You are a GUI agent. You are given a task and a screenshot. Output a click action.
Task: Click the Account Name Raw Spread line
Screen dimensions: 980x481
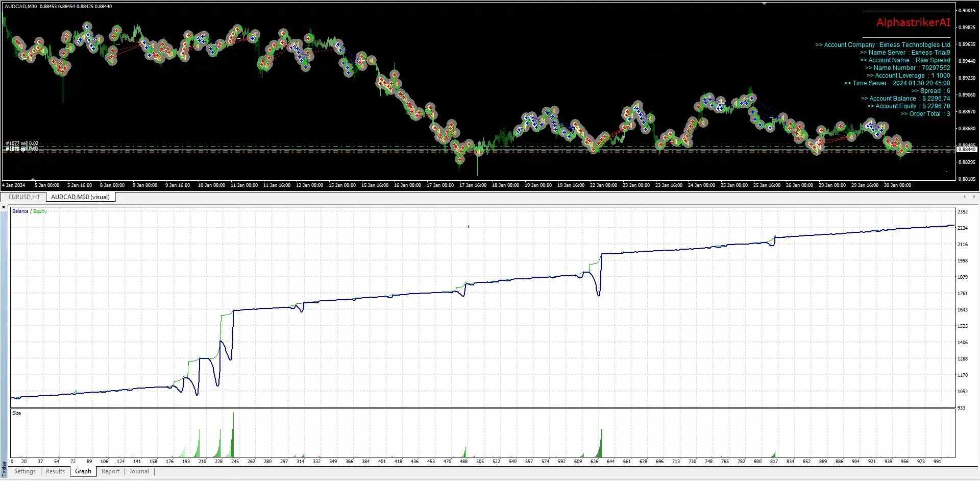[x=905, y=60]
